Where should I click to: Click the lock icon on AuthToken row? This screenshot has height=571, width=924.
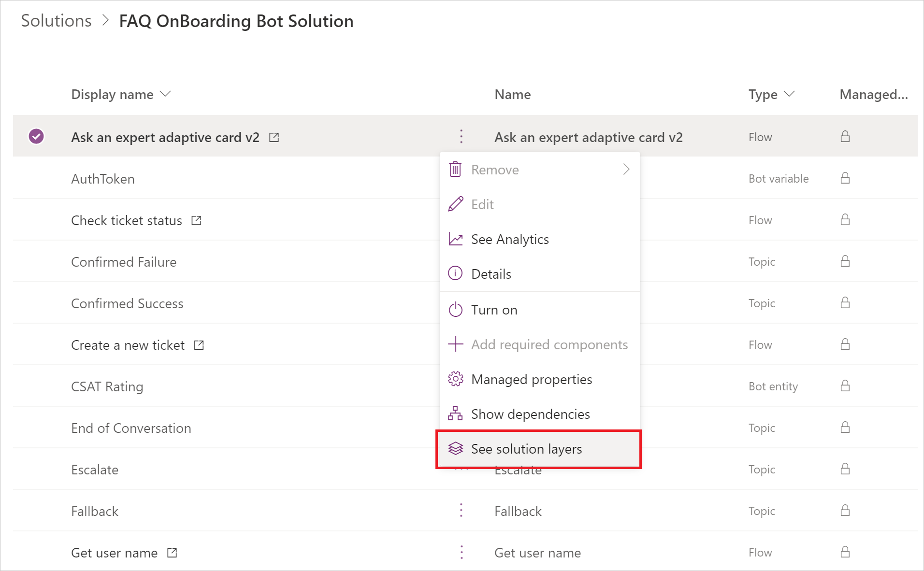click(845, 178)
